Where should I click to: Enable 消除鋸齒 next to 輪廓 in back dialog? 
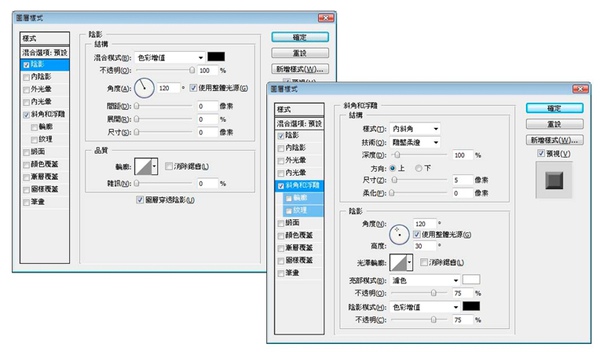click(169, 166)
